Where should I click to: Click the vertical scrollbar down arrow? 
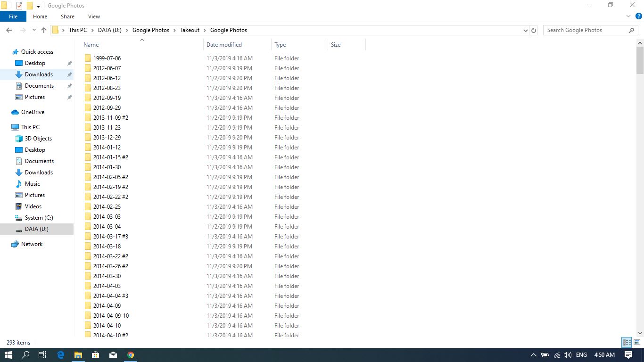pyautogui.click(x=640, y=333)
